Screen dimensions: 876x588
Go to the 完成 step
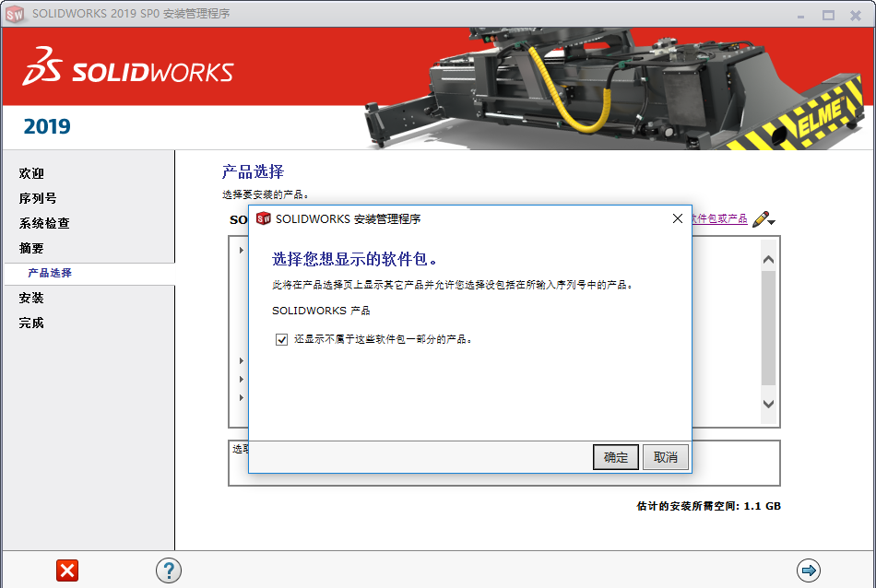pyautogui.click(x=31, y=323)
